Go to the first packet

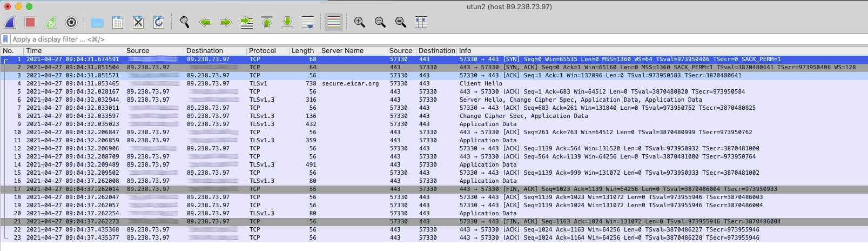tap(267, 22)
